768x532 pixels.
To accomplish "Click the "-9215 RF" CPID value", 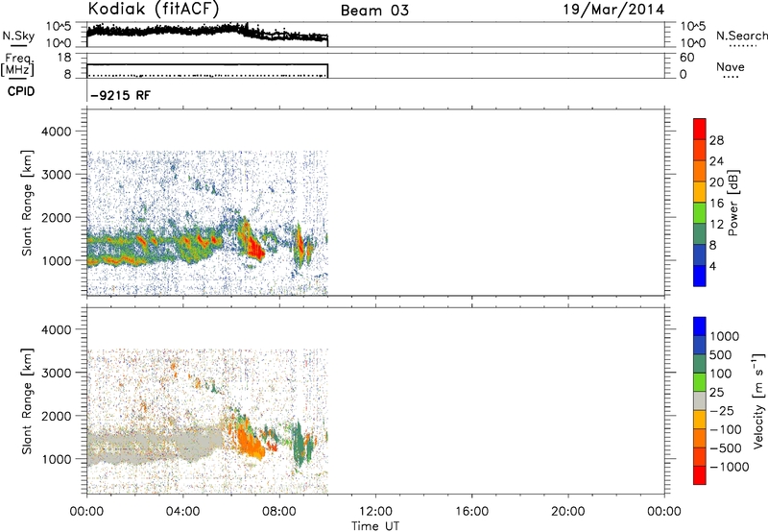I will [x=121, y=95].
